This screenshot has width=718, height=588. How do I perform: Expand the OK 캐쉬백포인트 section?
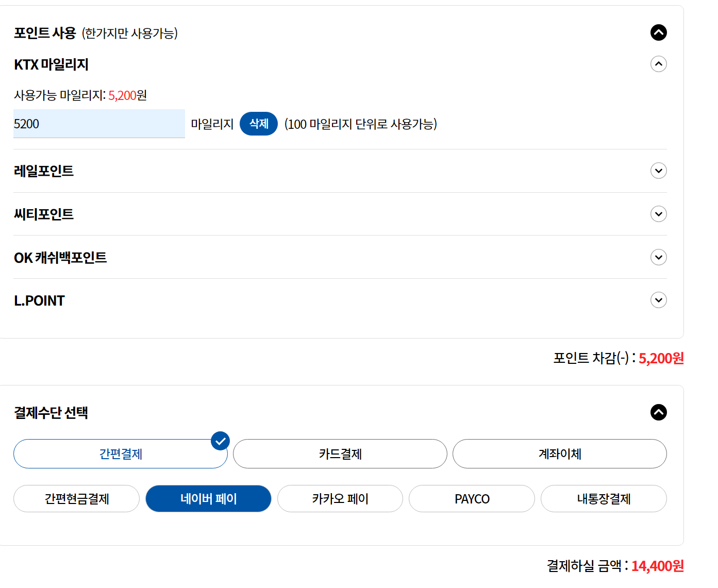pos(658,257)
